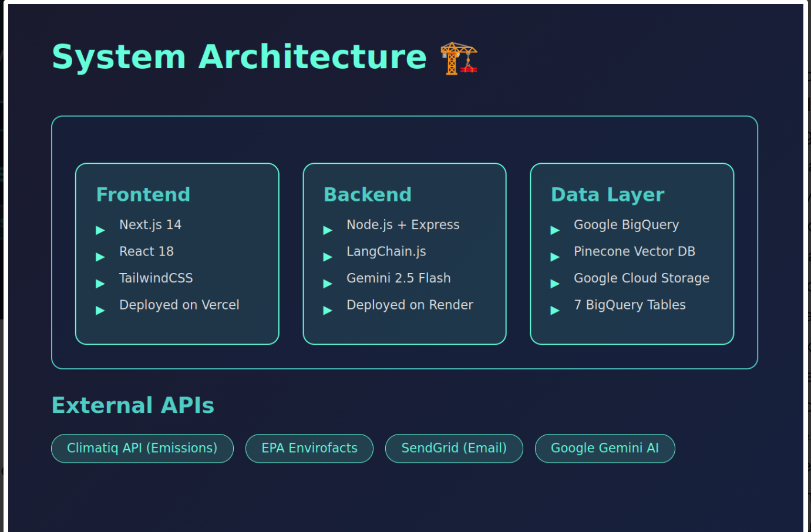Select the Pinecone Vector DB item
Image resolution: width=811 pixels, height=532 pixels.
click(634, 251)
